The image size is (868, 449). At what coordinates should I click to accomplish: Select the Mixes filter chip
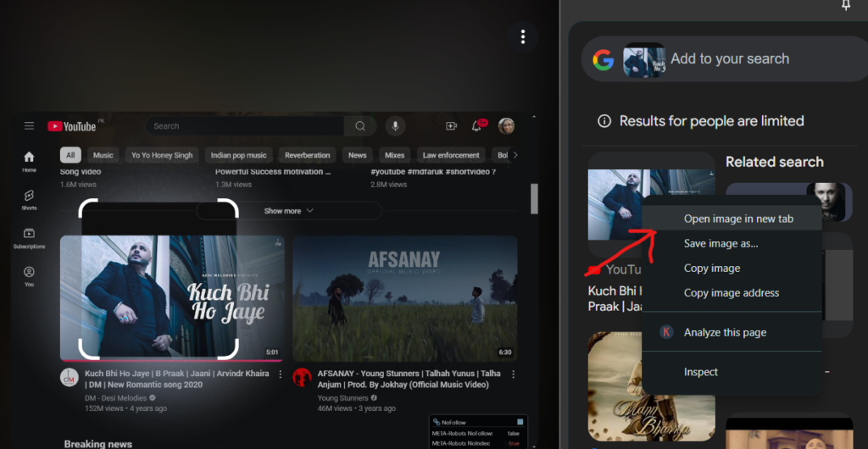[395, 155]
